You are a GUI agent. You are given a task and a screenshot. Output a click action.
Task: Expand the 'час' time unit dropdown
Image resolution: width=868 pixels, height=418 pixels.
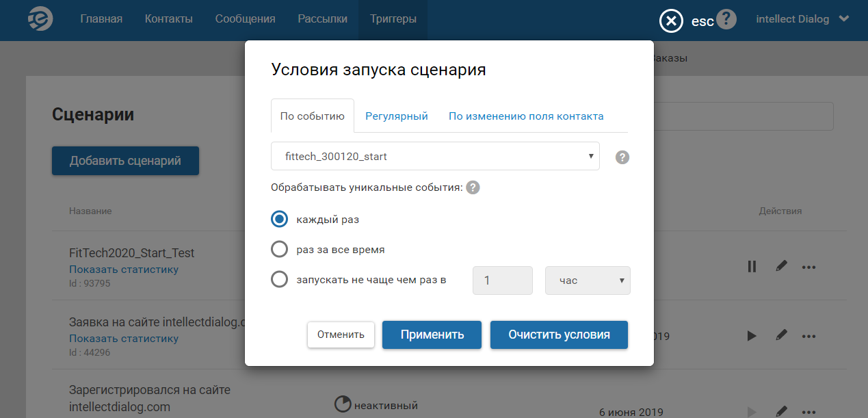pos(587,280)
